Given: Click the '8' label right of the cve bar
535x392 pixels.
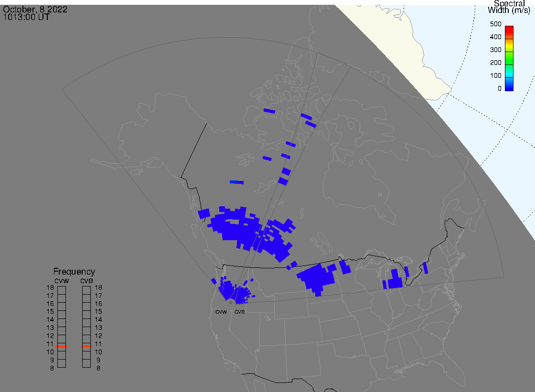Looking at the screenshot, I should point(98,369).
